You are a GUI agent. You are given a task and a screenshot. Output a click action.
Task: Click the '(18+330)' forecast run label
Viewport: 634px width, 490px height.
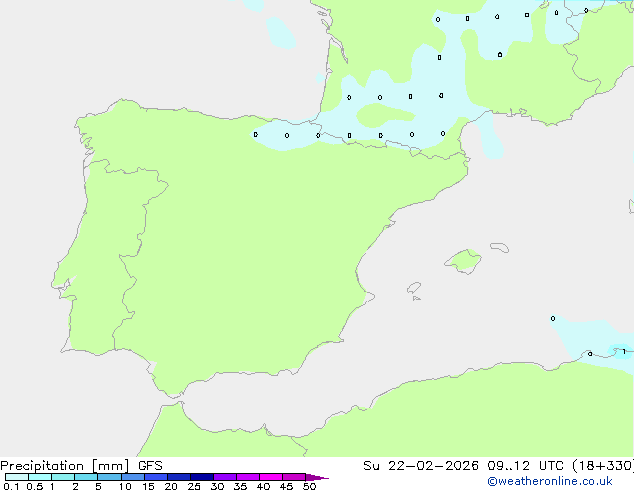click(x=603, y=466)
